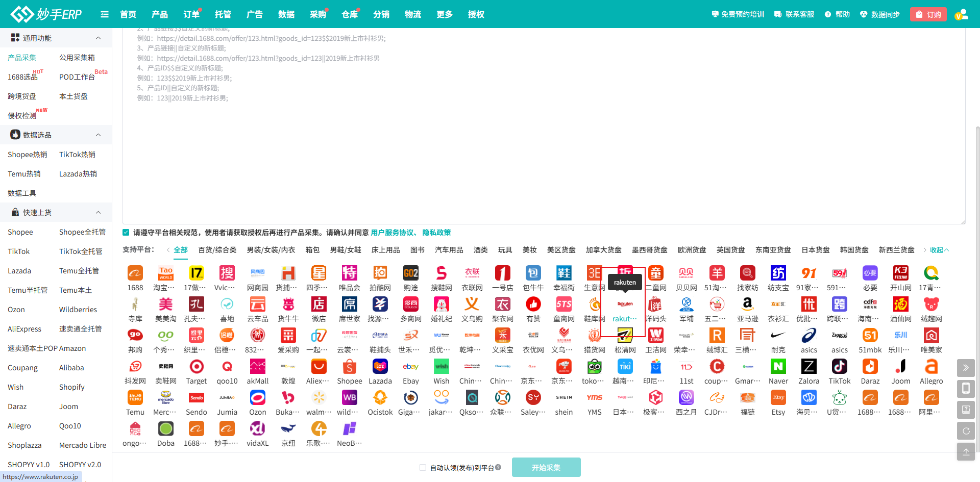Choose the Zalora platform icon
The image size is (980, 482).
point(809,367)
